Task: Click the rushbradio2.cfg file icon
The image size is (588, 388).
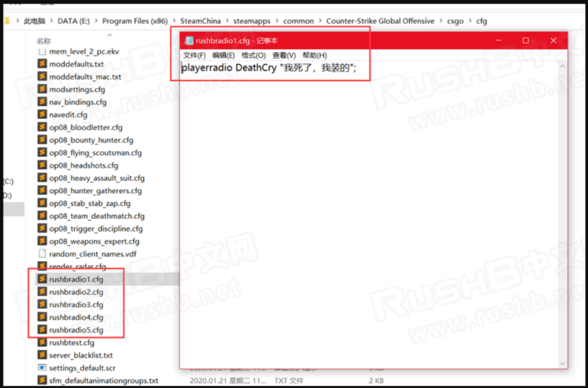Action: click(x=42, y=292)
